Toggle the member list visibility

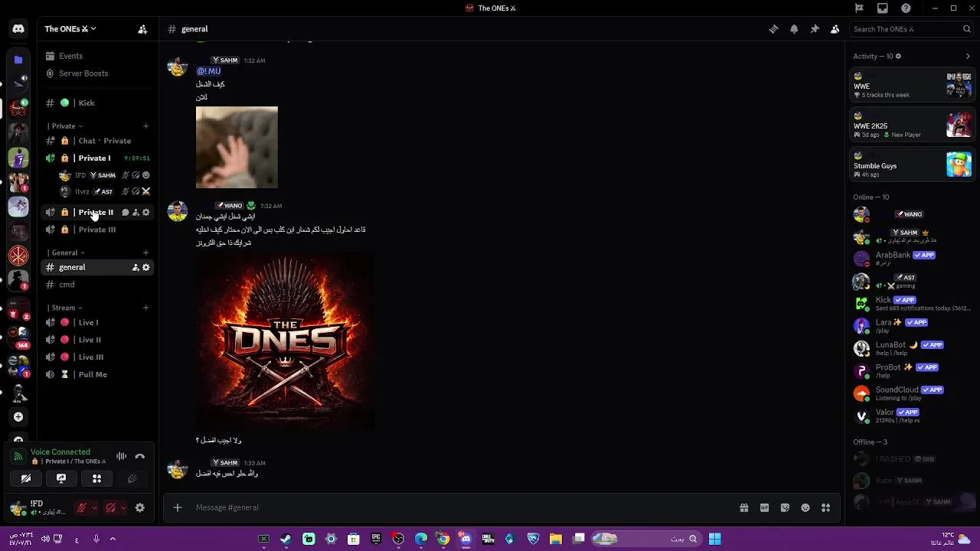pos(835,29)
